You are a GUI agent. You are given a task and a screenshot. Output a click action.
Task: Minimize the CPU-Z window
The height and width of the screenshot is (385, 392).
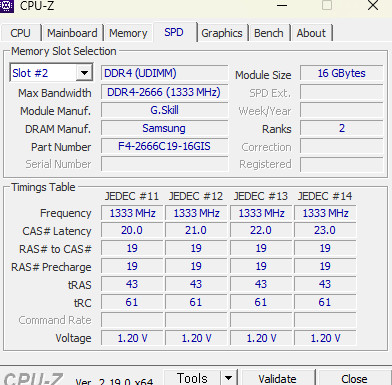(x=282, y=6)
